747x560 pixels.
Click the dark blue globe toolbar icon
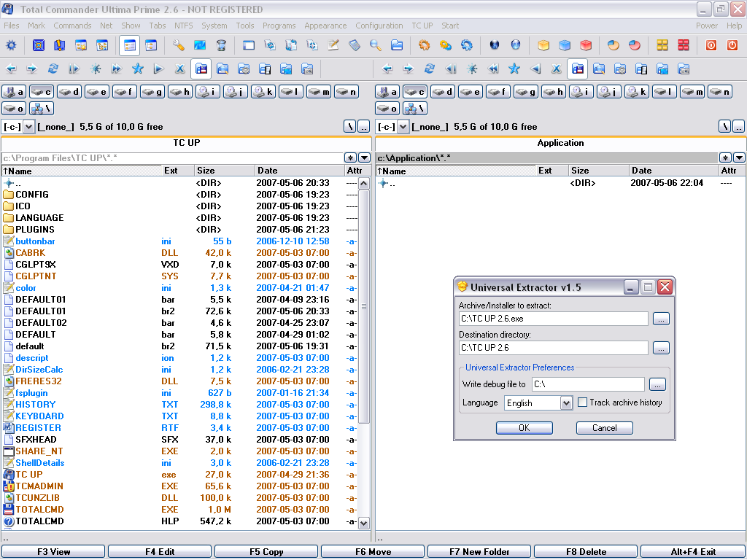click(x=495, y=45)
